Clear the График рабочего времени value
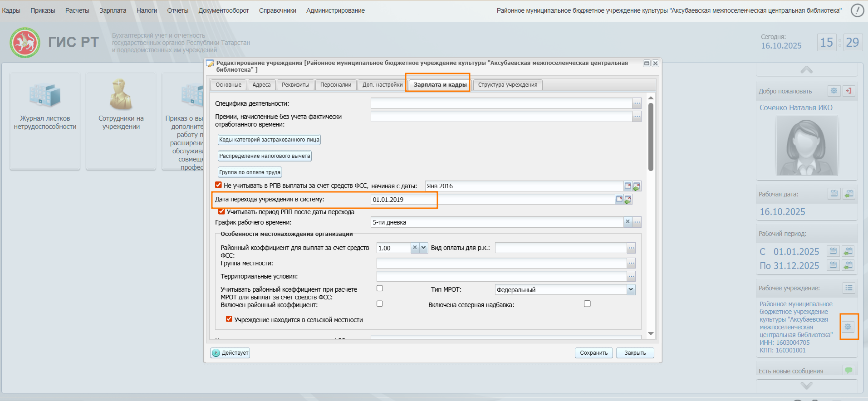Screen dimensions: 868x401 pyautogui.click(x=628, y=222)
